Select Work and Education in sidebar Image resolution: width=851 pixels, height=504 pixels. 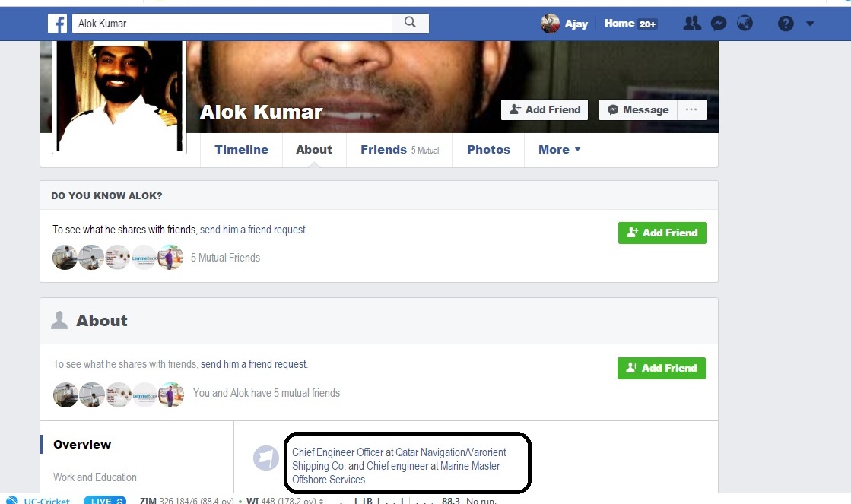(x=95, y=477)
